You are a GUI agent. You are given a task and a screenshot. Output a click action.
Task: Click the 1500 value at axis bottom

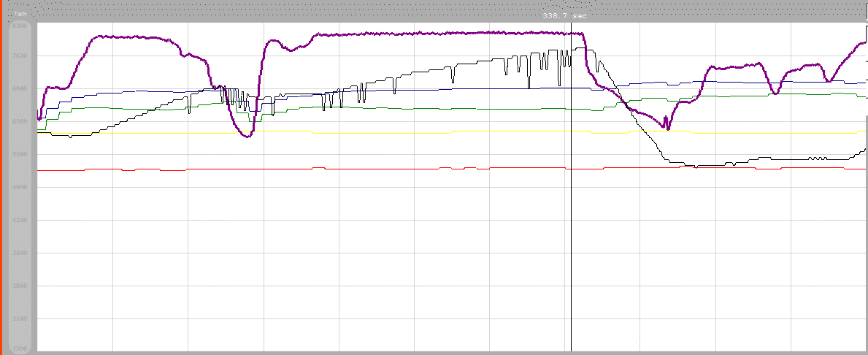pyautogui.click(x=20, y=349)
